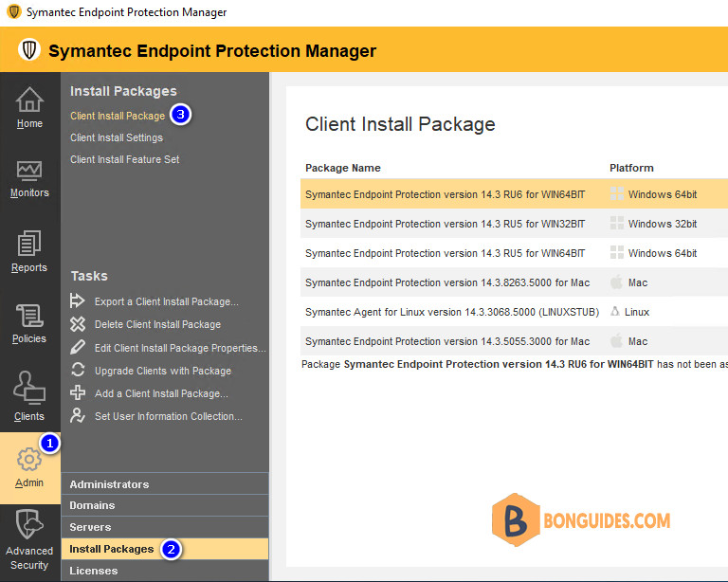The height and width of the screenshot is (582, 728).
Task: Click the title bar Symantec app icon
Action: (14, 11)
